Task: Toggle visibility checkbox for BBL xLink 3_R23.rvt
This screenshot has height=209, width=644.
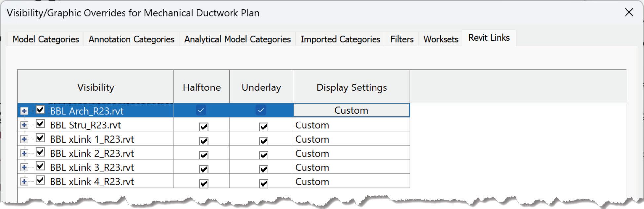Action: click(x=40, y=166)
